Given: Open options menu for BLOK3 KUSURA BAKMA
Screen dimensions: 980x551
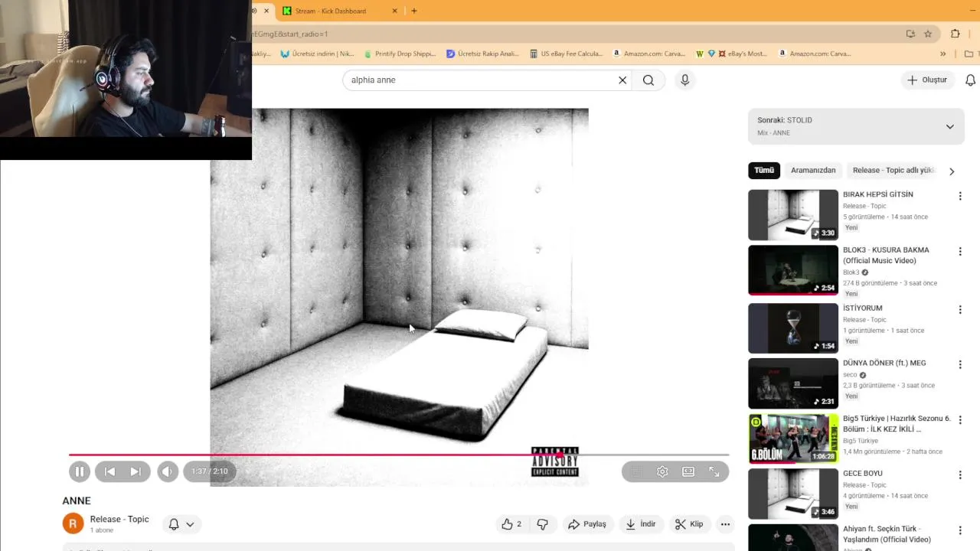Looking at the screenshot, I should coord(960,251).
